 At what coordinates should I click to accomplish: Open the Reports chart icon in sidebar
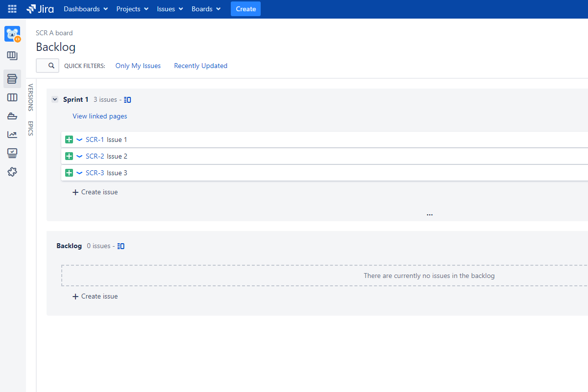(12, 135)
